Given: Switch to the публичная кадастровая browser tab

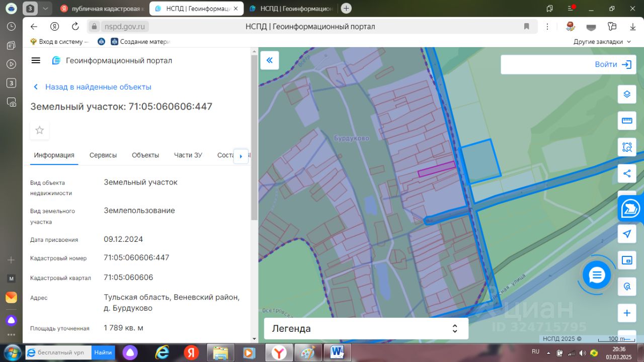Looking at the screenshot, I should click(x=103, y=9).
